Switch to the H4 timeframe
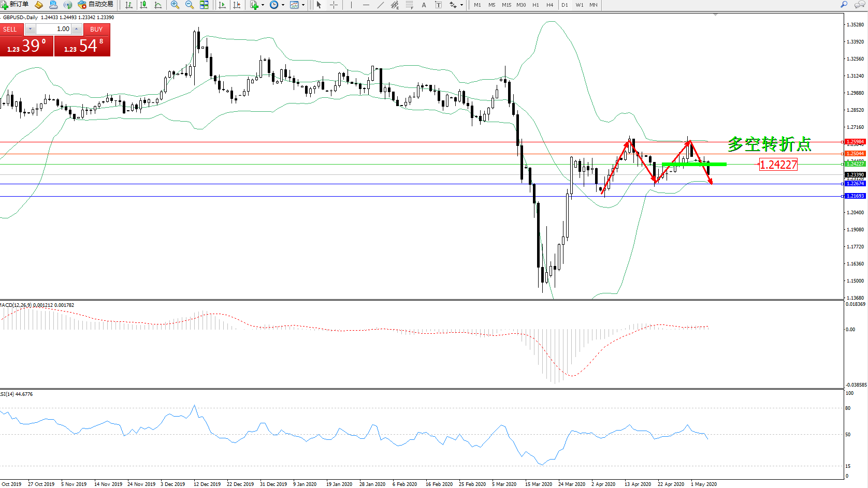The image size is (868, 488). coord(550,5)
